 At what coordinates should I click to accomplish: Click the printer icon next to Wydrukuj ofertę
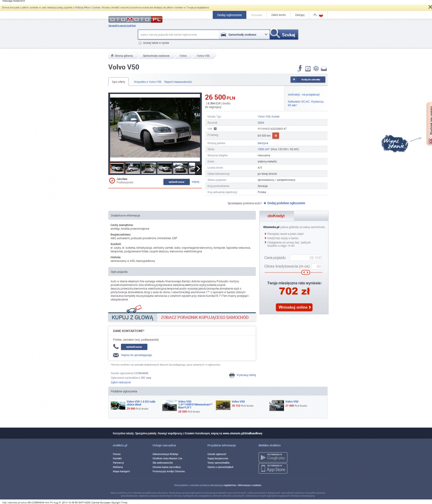pos(232,375)
